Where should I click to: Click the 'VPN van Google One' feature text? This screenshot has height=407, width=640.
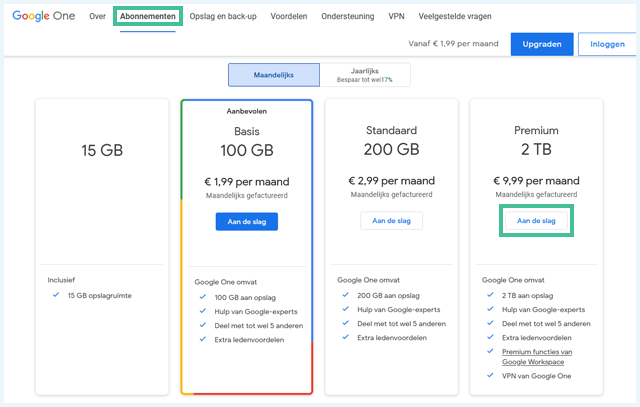[x=536, y=376]
